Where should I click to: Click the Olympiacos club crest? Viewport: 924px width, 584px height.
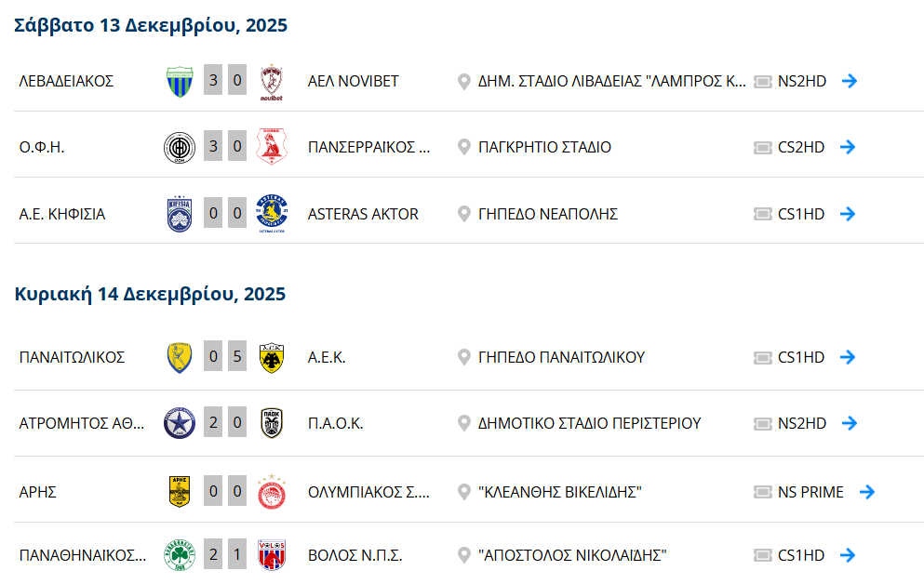coord(271,492)
